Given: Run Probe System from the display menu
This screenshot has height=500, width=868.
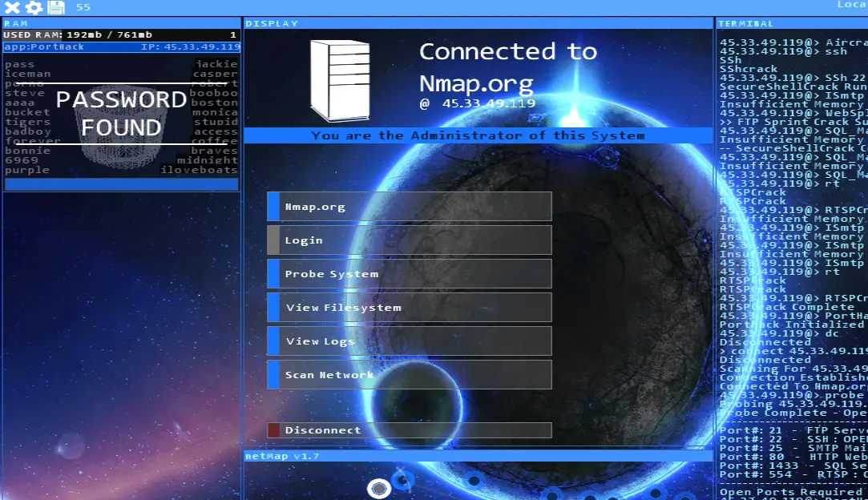Looking at the screenshot, I should (410, 273).
